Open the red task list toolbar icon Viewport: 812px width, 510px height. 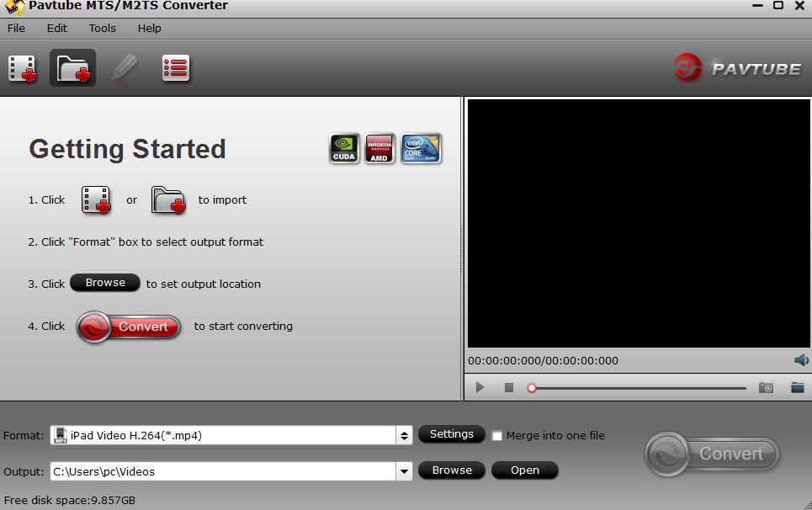point(176,68)
